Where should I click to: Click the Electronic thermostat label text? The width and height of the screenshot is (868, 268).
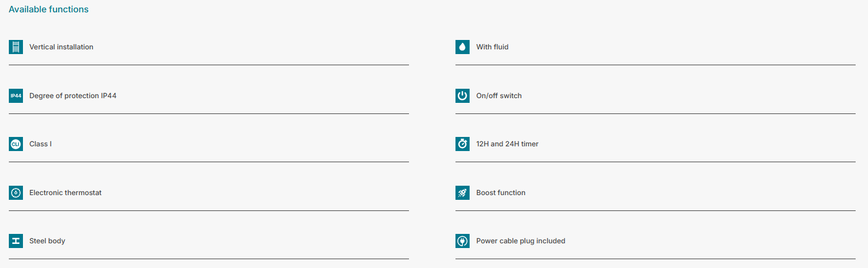point(65,193)
